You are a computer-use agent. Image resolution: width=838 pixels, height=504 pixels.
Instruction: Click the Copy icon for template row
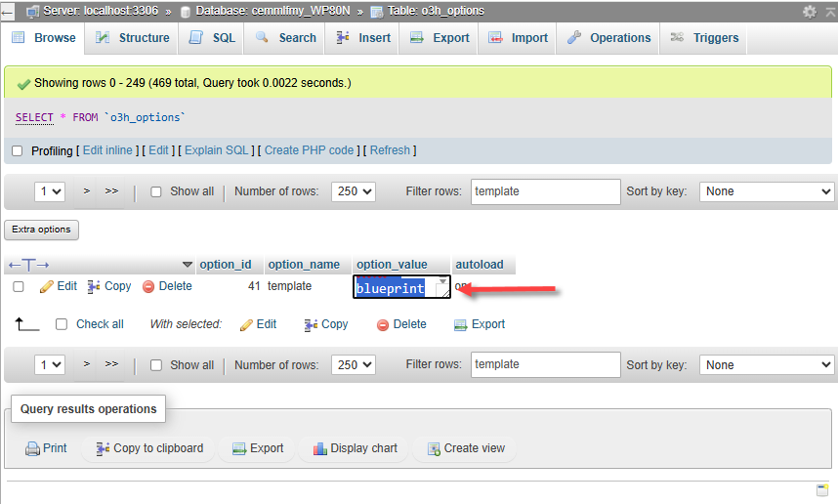(94, 286)
